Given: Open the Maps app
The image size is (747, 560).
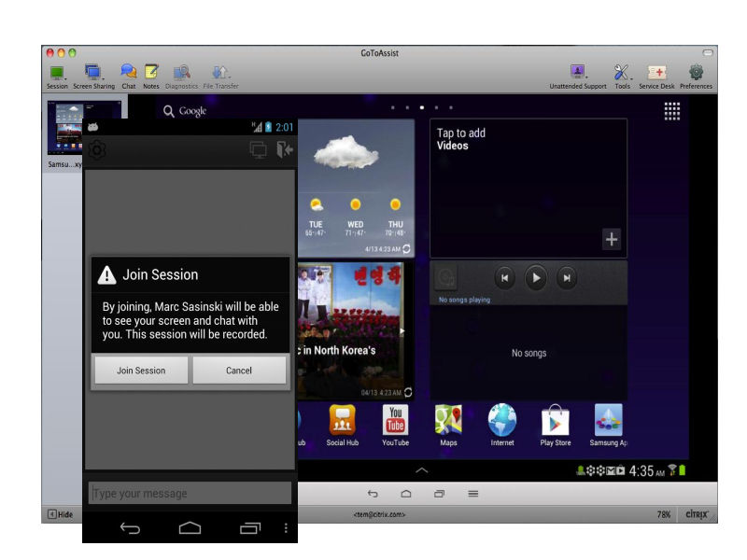Looking at the screenshot, I should pyautogui.click(x=448, y=426).
